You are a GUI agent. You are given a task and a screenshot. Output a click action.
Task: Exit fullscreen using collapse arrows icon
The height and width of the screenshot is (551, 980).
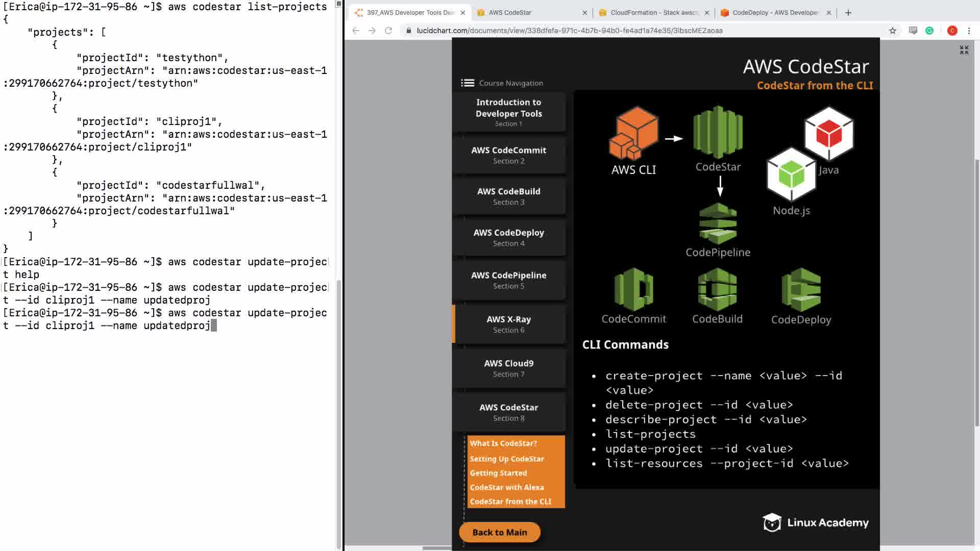(x=964, y=50)
